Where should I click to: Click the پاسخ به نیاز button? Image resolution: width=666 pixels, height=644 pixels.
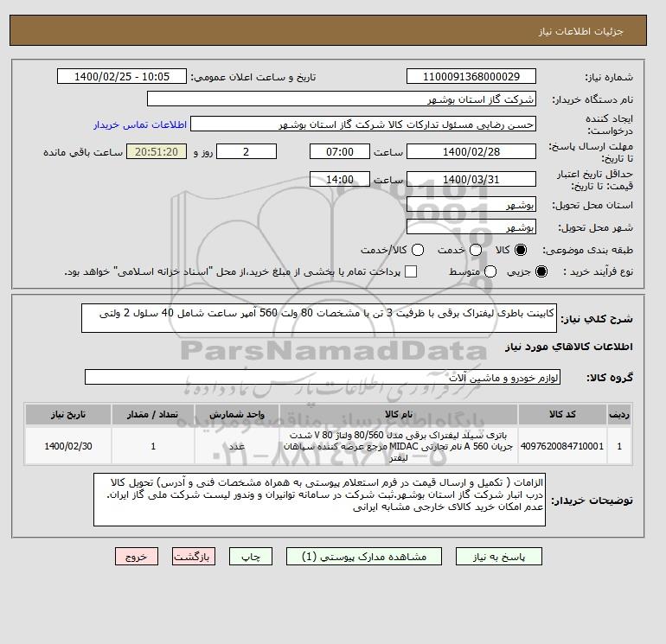pos(499,557)
